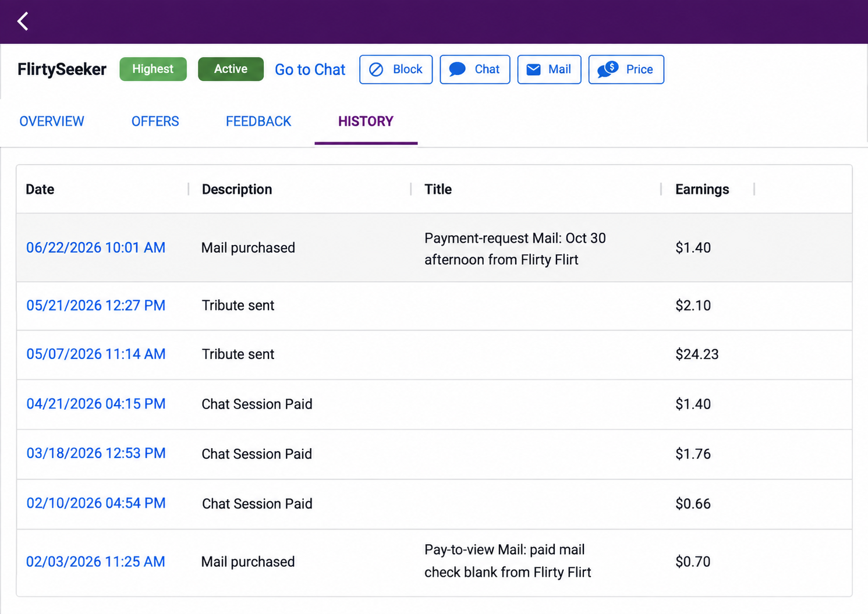Click the Active status badge
The width and height of the screenshot is (868, 614).
[x=231, y=69]
